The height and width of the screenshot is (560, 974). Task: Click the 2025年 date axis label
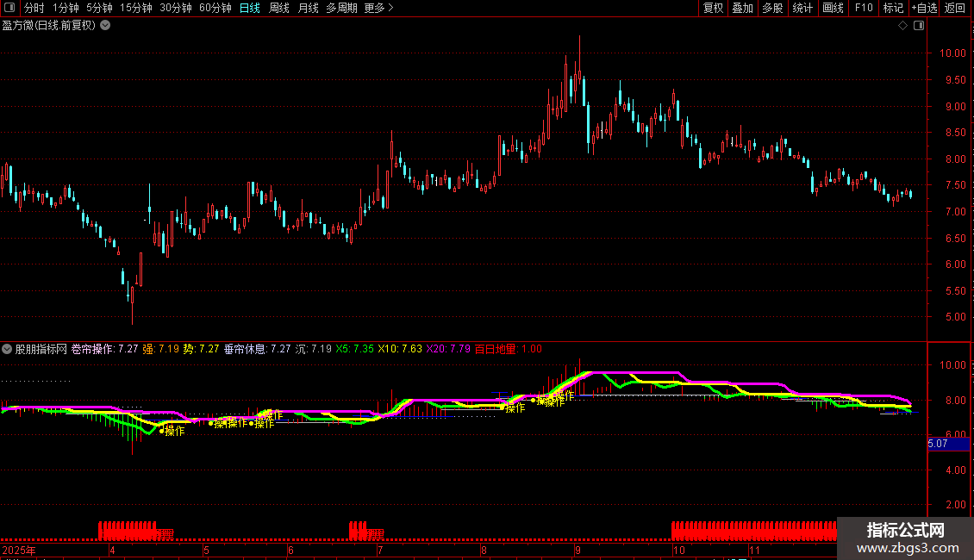tap(19, 550)
